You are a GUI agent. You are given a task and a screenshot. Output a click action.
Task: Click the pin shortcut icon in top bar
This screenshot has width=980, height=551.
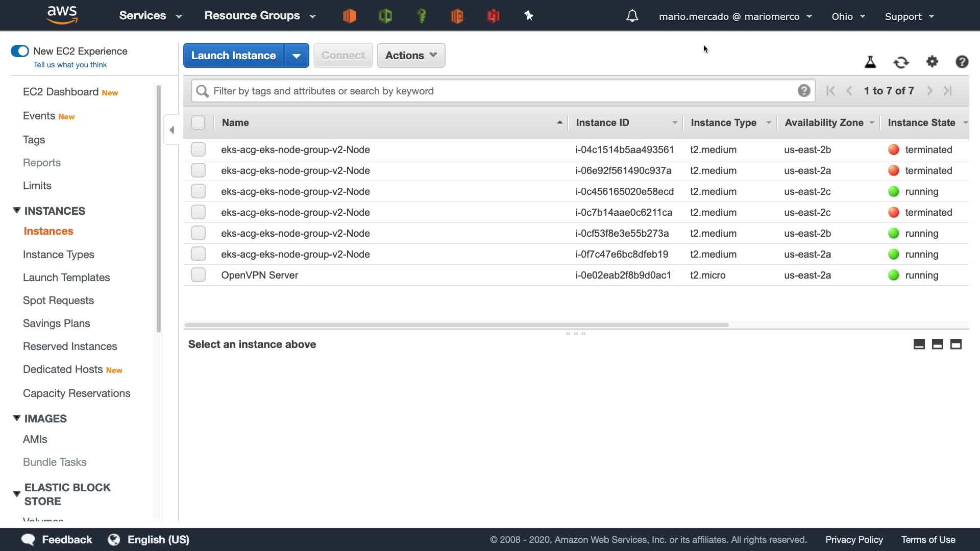click(529, 16)
